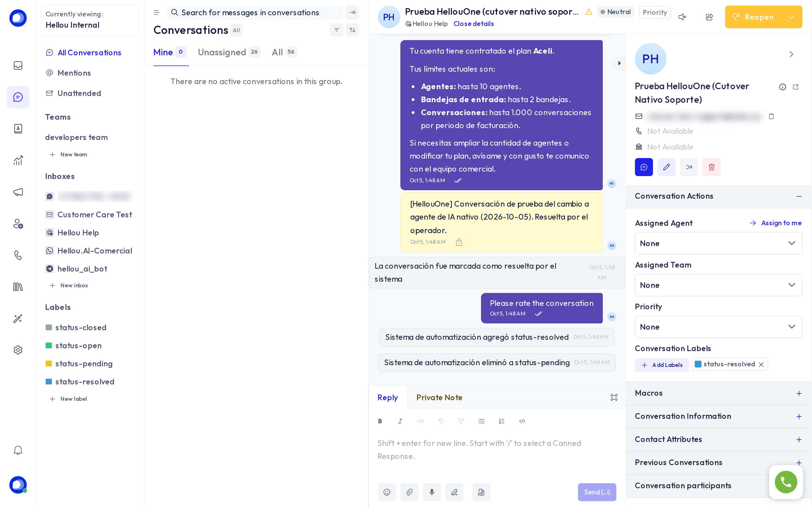The width and height of the screenshot is (812, 508).
Task: Click the Add Labels button
Action: pyautogui.click(x=662, y=365)
